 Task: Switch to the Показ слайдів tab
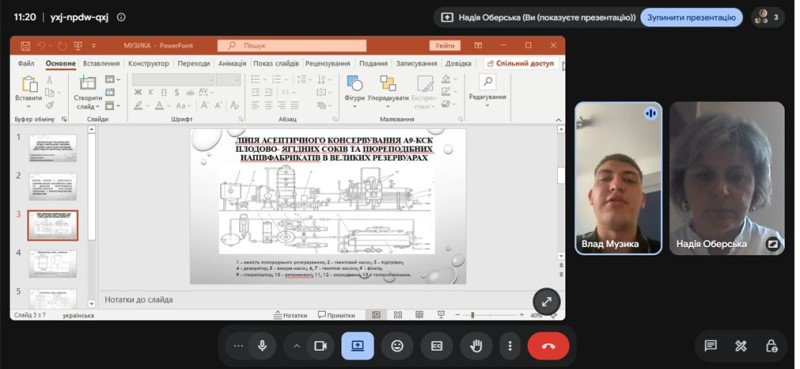click(x=276, y=63)
